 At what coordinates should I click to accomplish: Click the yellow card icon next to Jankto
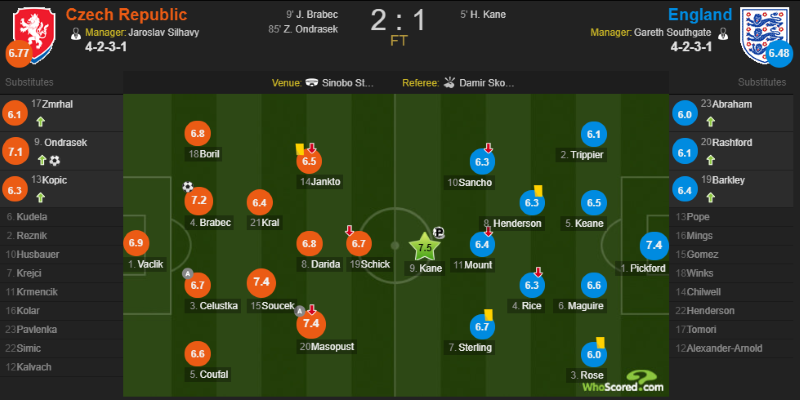[x=300, y=149]
